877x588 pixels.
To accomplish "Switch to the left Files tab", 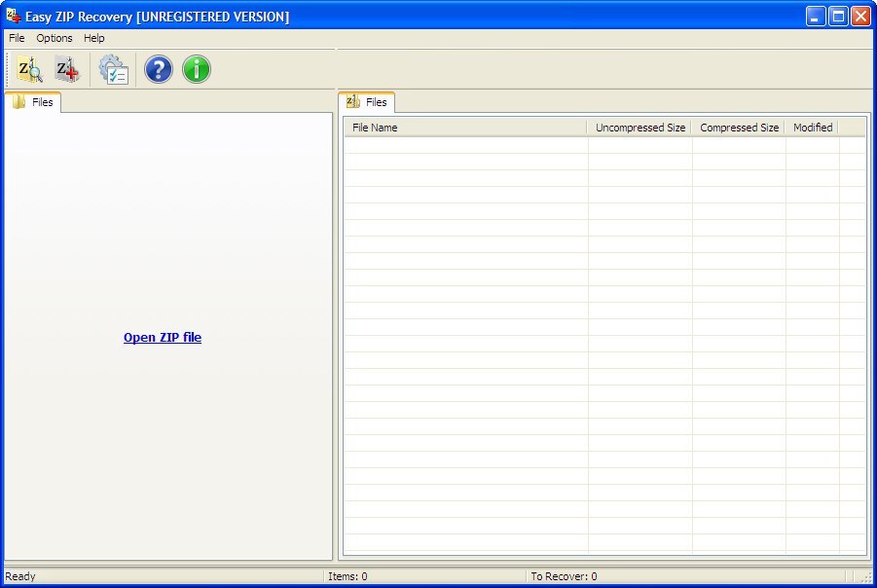I will coord(42,101).
